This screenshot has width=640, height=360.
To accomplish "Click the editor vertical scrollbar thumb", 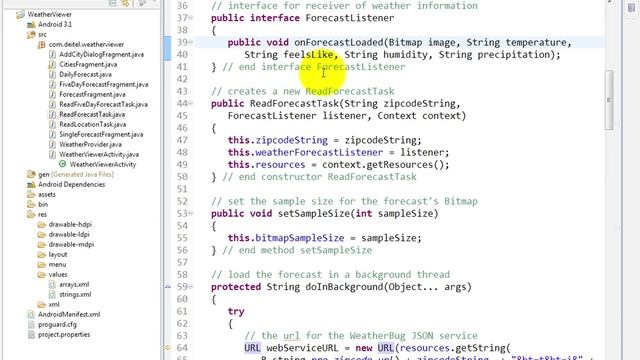I will coord(609,100).
